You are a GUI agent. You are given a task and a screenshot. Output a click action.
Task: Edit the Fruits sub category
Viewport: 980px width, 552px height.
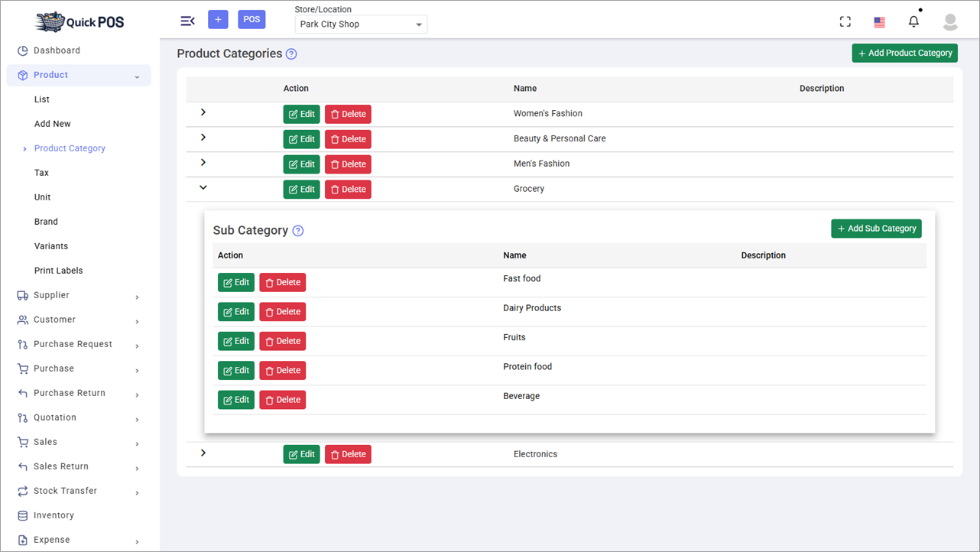tap(235, 341)
